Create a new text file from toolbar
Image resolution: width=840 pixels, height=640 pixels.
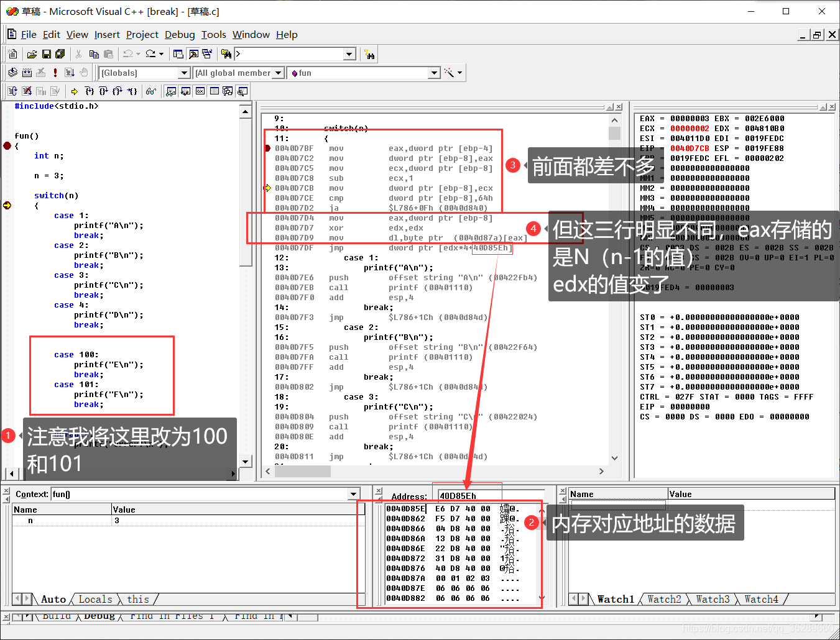(x=13, y=54)
